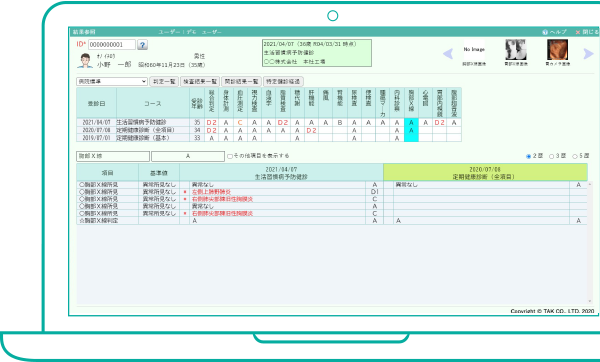
Task: Click the red D2 in the 胃部内視鏡 column
Action: (x=440, y=122)
